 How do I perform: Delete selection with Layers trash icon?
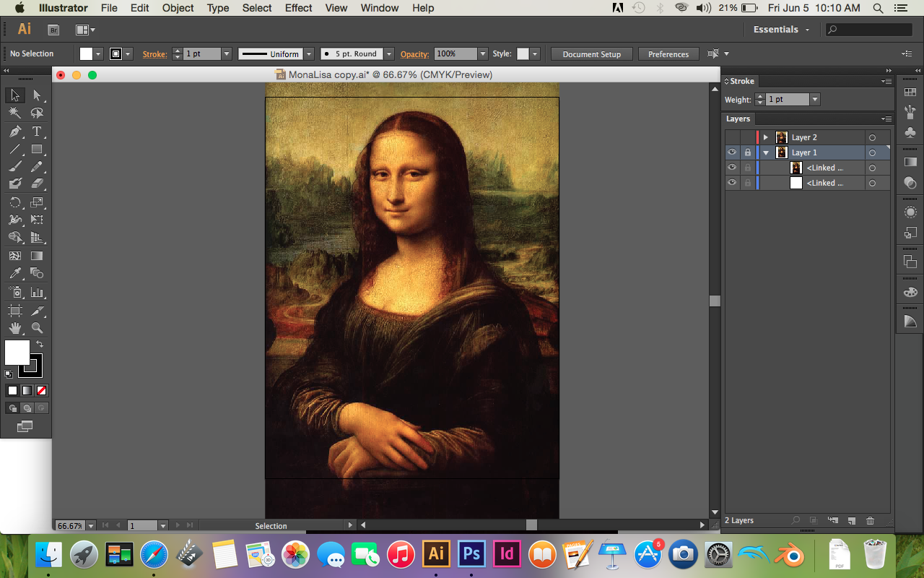coord(870,520)
